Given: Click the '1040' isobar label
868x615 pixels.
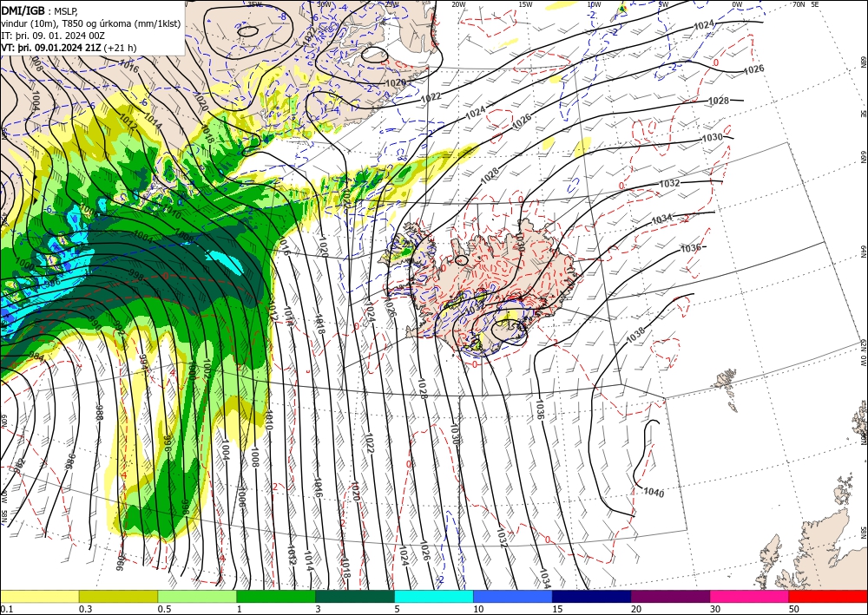Looking at the screenshot, I should 654,492.
